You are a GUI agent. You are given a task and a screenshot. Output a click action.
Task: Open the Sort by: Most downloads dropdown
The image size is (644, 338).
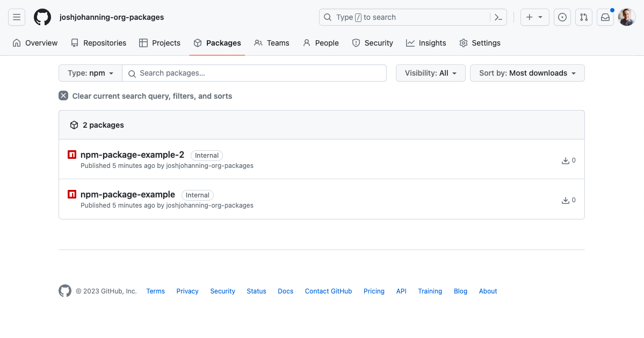coord(527,73)
